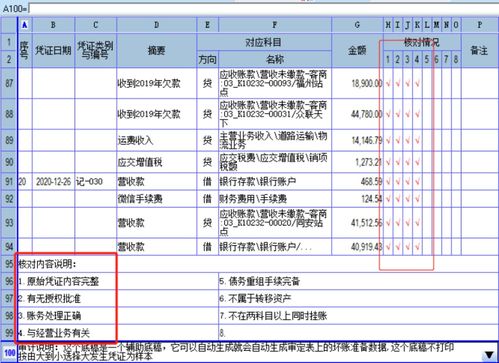Click the 名称 sub-header cell
This screenshot has width=499, height=363.
(x=275, y=59)
